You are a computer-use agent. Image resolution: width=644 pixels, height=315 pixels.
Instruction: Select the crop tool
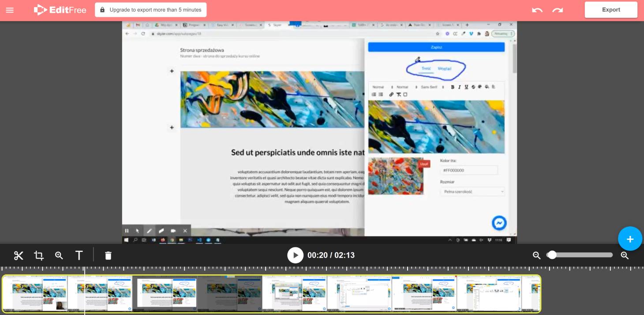[x=39, y=255]
